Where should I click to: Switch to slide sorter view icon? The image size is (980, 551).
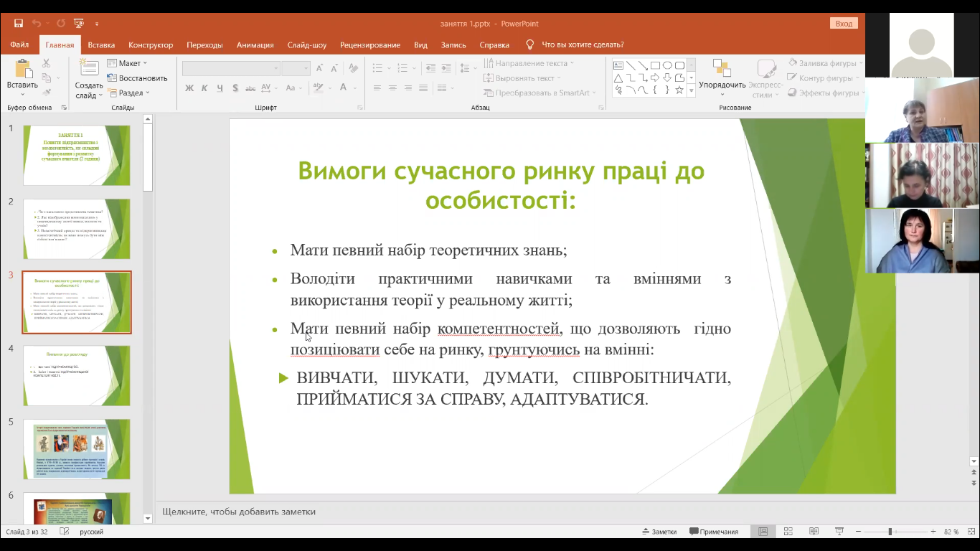pyautogui.click(x=788, y=532)
